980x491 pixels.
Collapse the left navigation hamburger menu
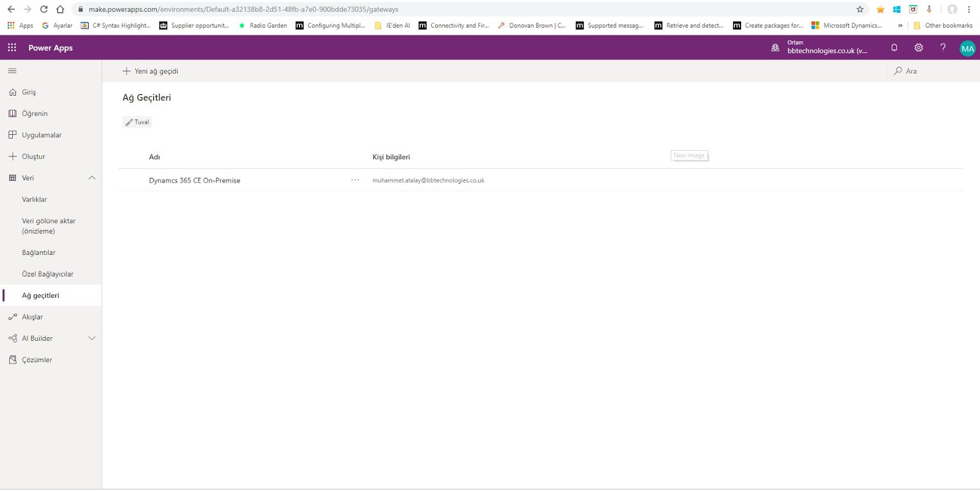point(12,71)
